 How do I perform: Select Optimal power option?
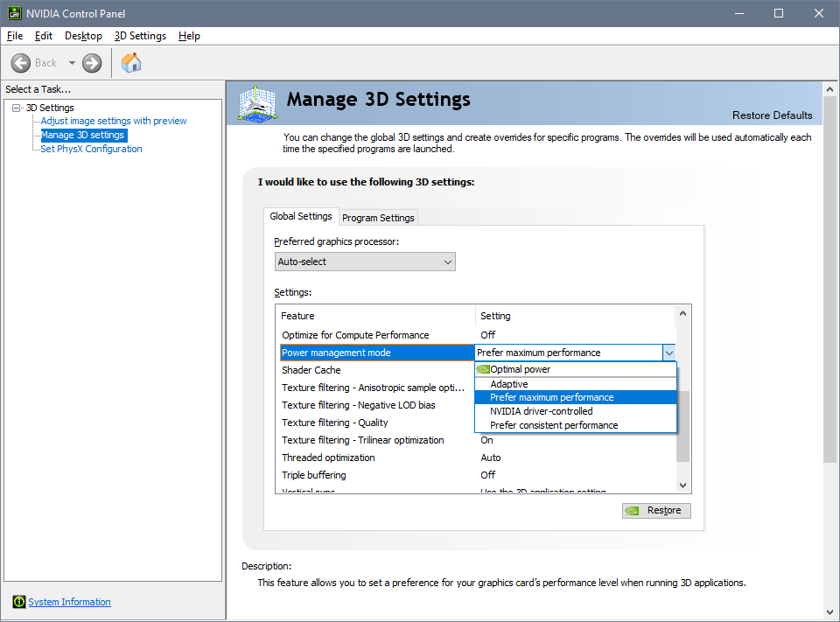pyautogui.click(x=520, y=369)
